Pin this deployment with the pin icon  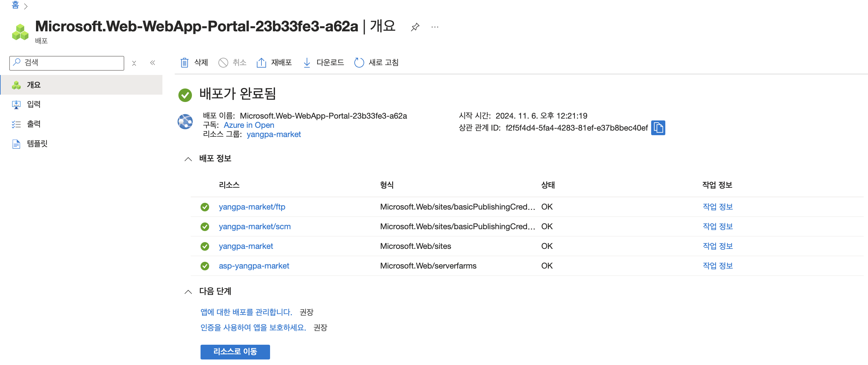click(x=415, y=27)
